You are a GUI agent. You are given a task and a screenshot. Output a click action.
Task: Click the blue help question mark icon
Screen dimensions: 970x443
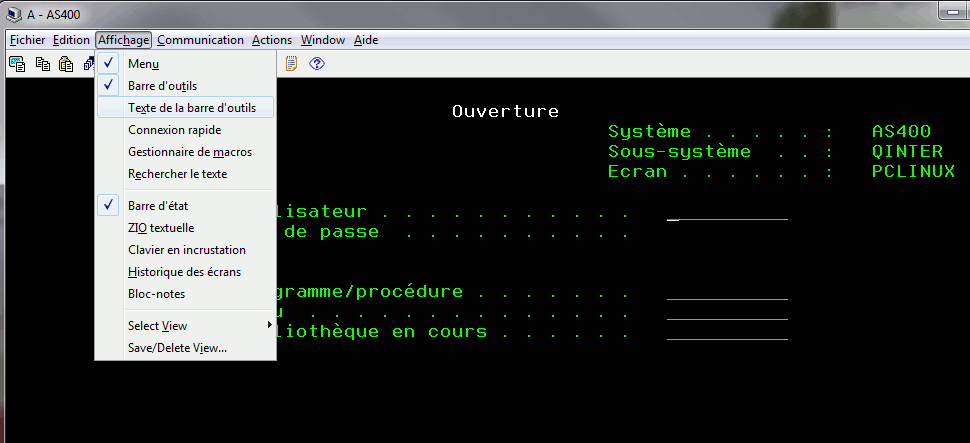pyautogui.click(x=317, y=64)
